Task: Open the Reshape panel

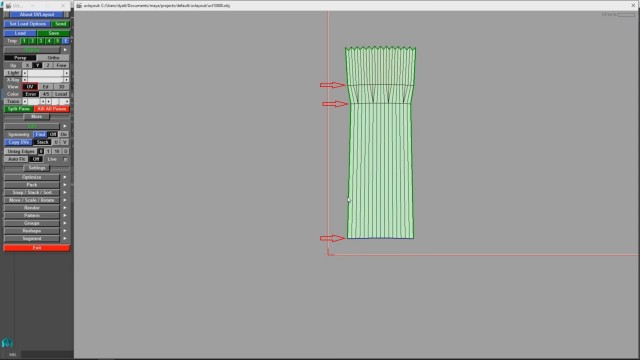Action: pos(32,231)
